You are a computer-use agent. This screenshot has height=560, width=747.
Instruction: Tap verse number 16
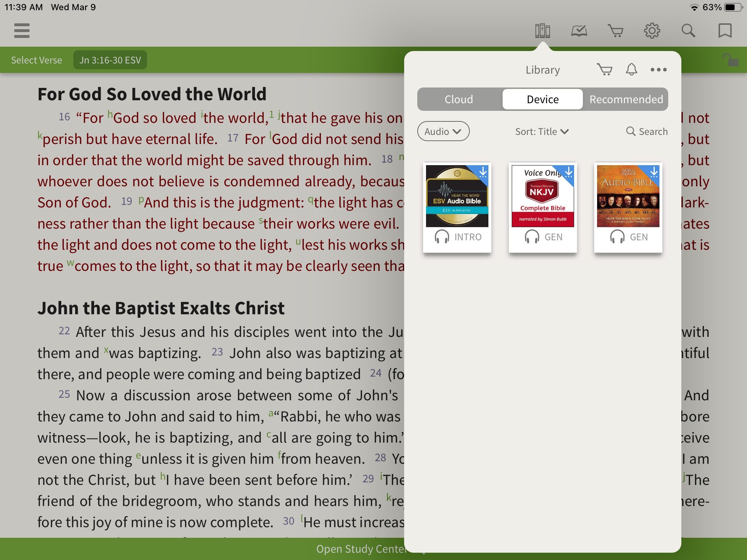point(64,117)
